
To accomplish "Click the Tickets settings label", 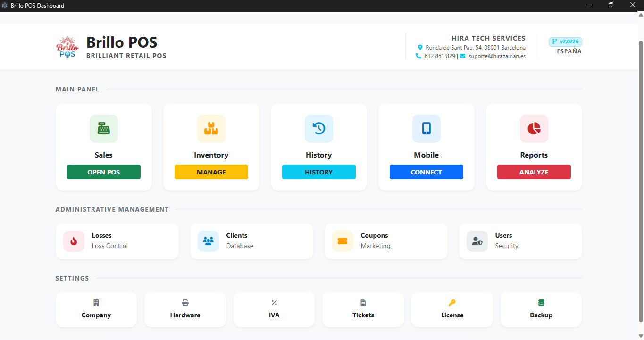I will click(x=363, y=315).
